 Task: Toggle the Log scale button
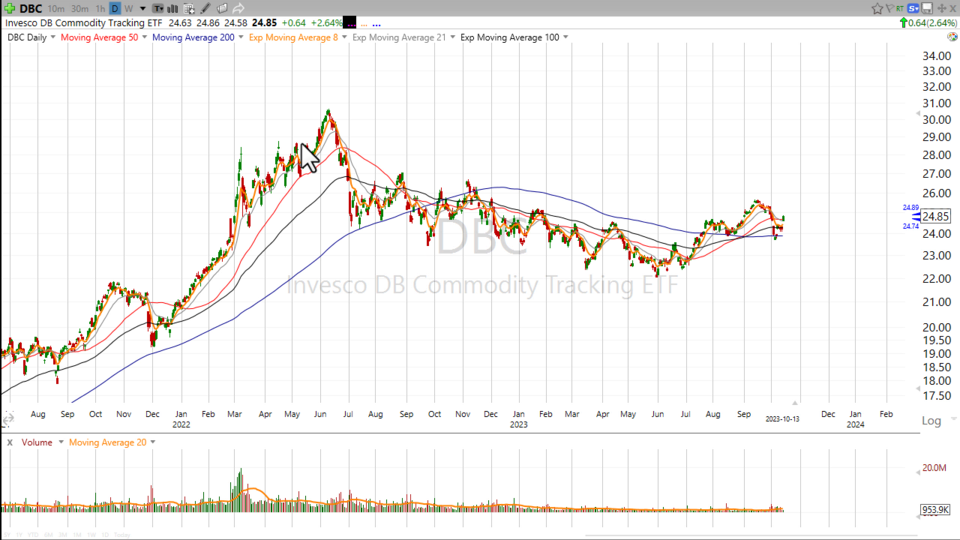tap(931, 421)
